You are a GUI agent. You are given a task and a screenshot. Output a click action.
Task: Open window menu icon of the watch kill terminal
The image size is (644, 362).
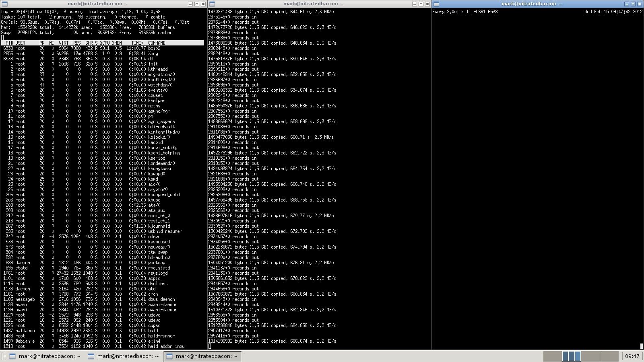[436, 4]
